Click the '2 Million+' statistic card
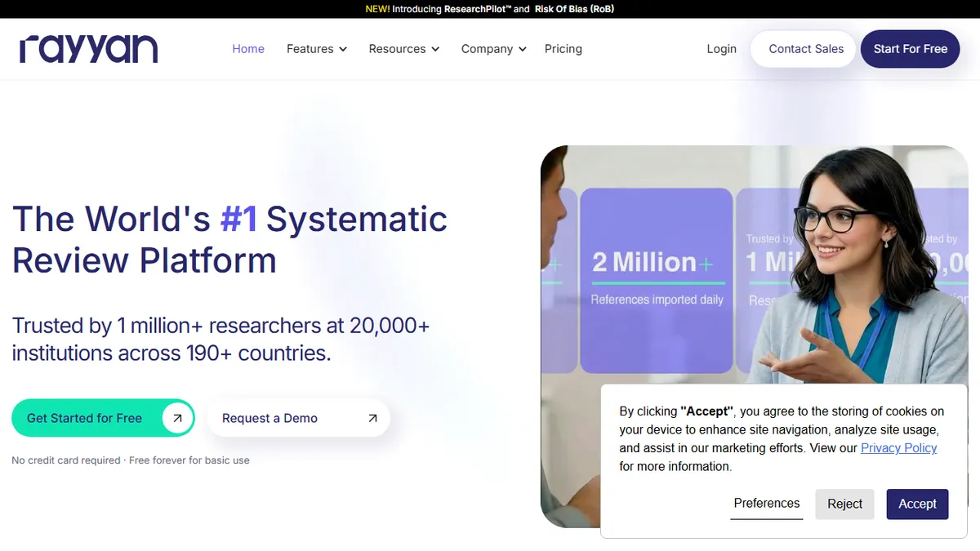 [x=656, y=281]
